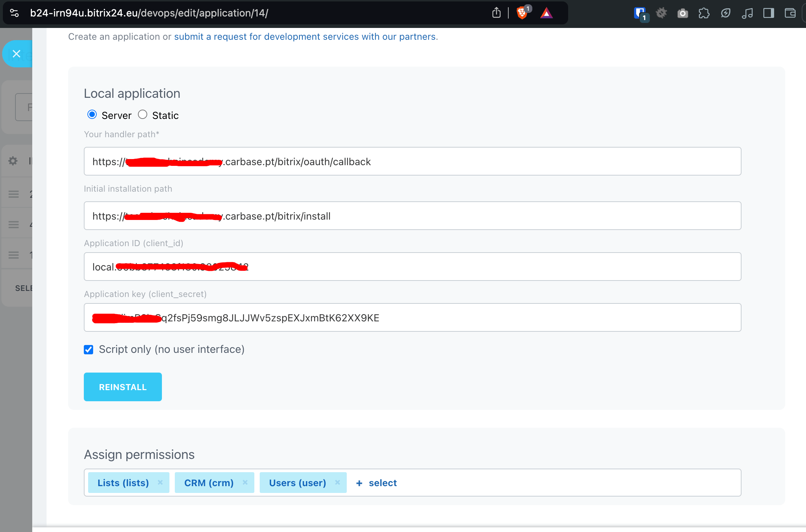Click the Assign permissions heading
The image size is (806, 532).
pos(139,455)
